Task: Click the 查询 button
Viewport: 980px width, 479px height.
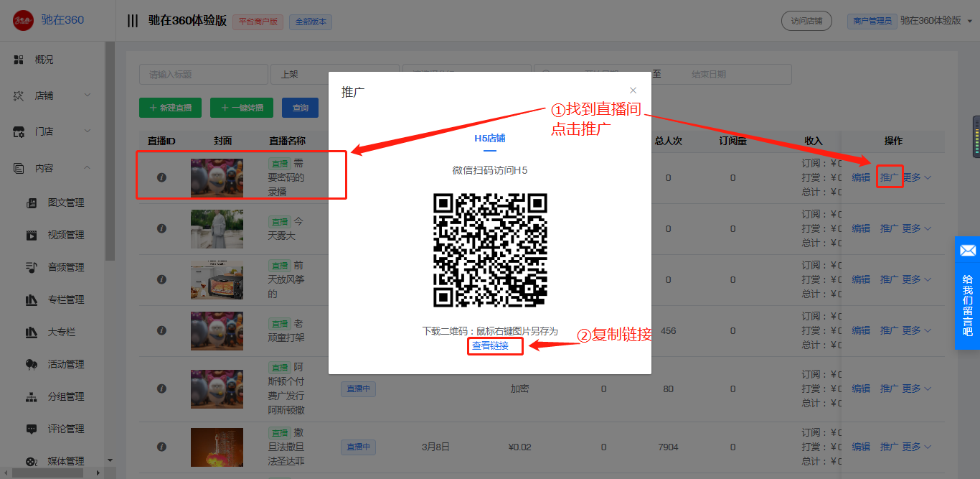Action: 300,108
